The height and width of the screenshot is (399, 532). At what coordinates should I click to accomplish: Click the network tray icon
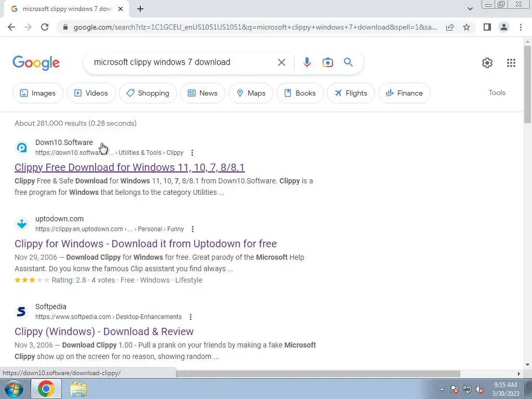[467, 389]
